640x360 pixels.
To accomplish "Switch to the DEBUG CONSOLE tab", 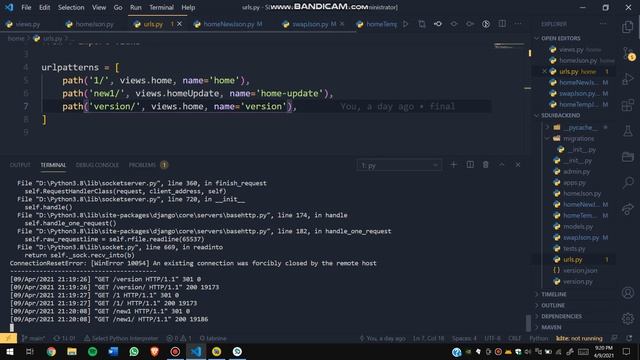I will click(97, 165).
